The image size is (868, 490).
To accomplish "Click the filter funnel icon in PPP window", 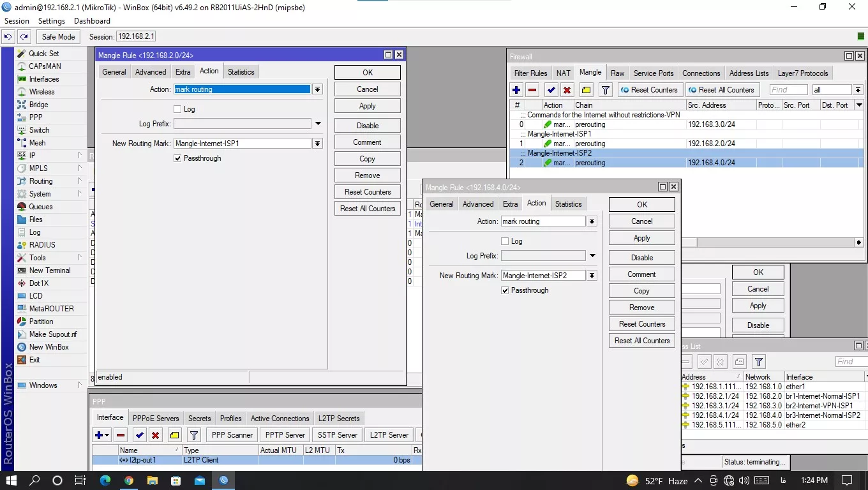I will pyautogui.click(x=194, y=435).
